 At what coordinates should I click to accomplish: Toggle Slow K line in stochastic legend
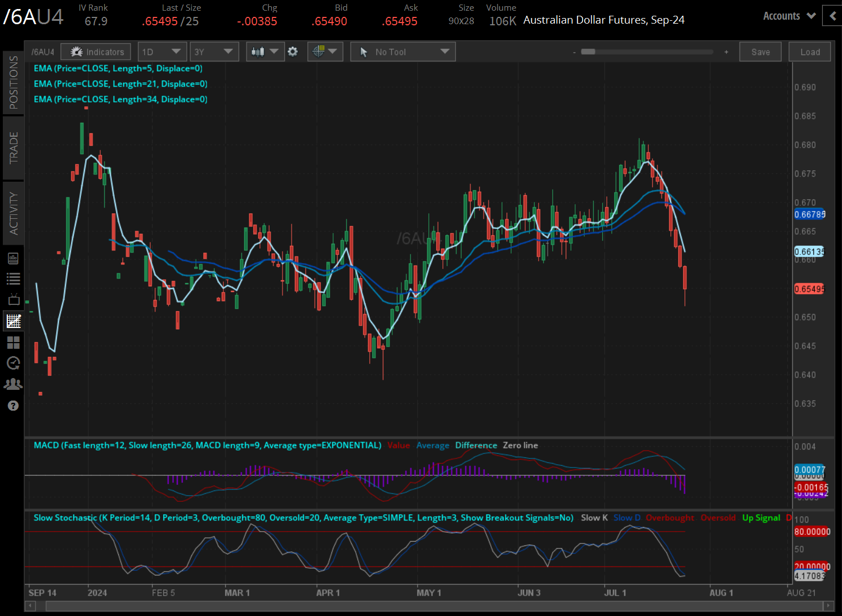tap(594, 517)
